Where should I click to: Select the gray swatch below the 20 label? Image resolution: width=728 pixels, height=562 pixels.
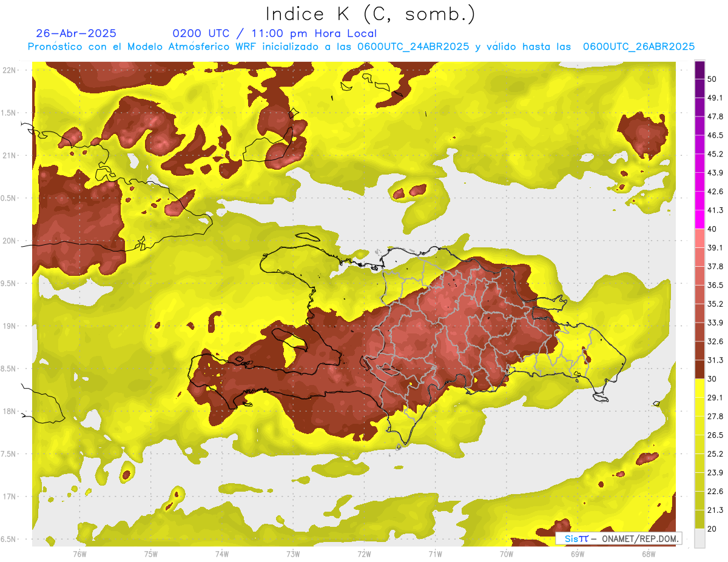699,538
